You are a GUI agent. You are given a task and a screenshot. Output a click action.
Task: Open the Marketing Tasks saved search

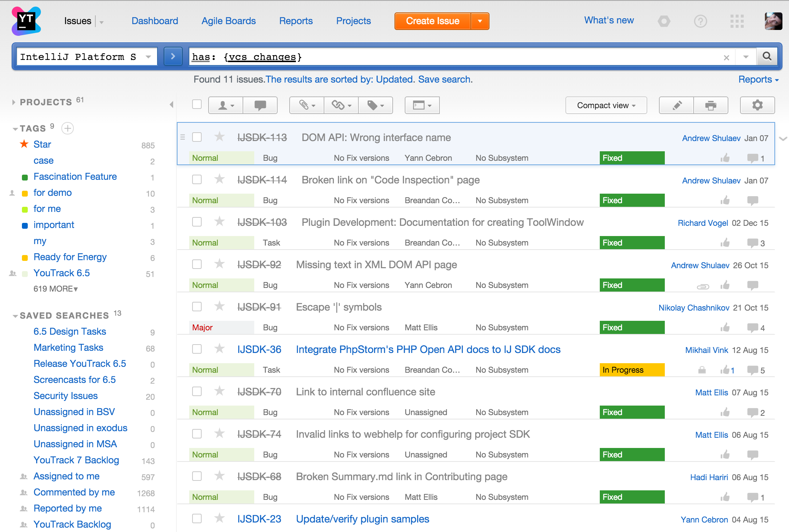[x=68, y=347]
